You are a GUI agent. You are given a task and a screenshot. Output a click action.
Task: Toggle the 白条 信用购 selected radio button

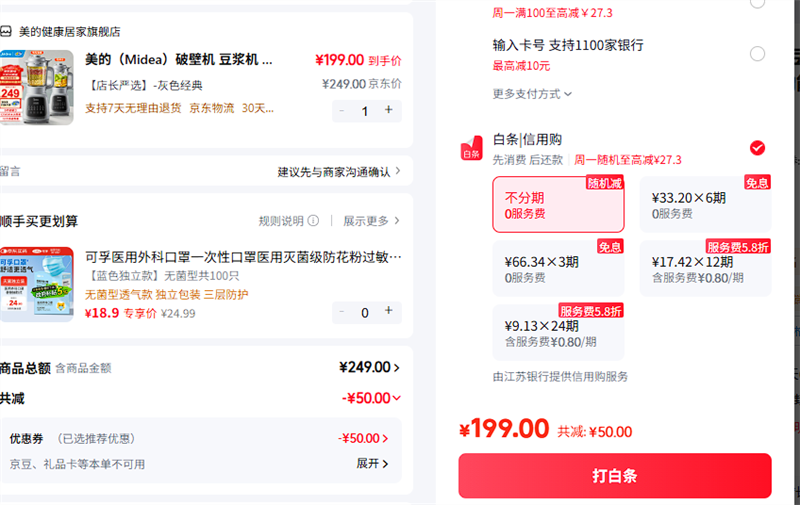[757, 148]
